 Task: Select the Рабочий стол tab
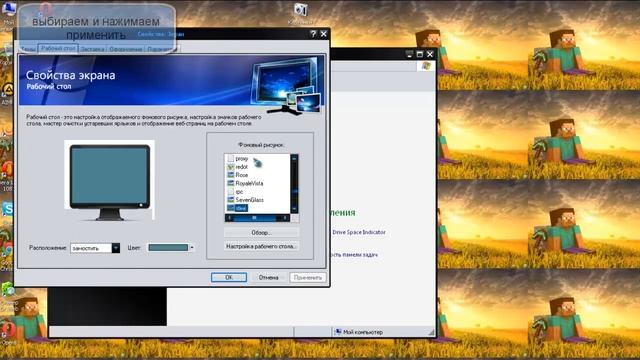[x=58, y=48]
